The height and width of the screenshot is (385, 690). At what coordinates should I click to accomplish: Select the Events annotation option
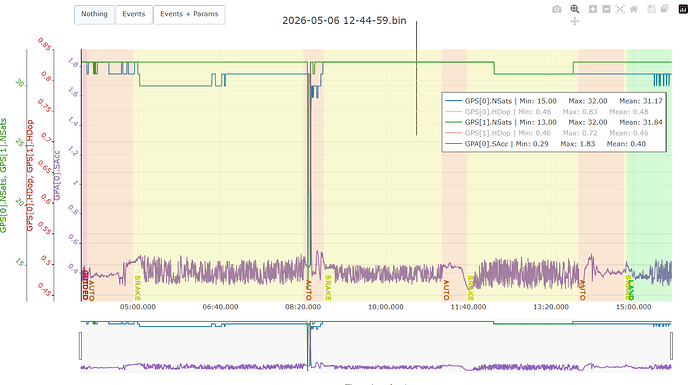pyautogui.click(x=134, y=14)
